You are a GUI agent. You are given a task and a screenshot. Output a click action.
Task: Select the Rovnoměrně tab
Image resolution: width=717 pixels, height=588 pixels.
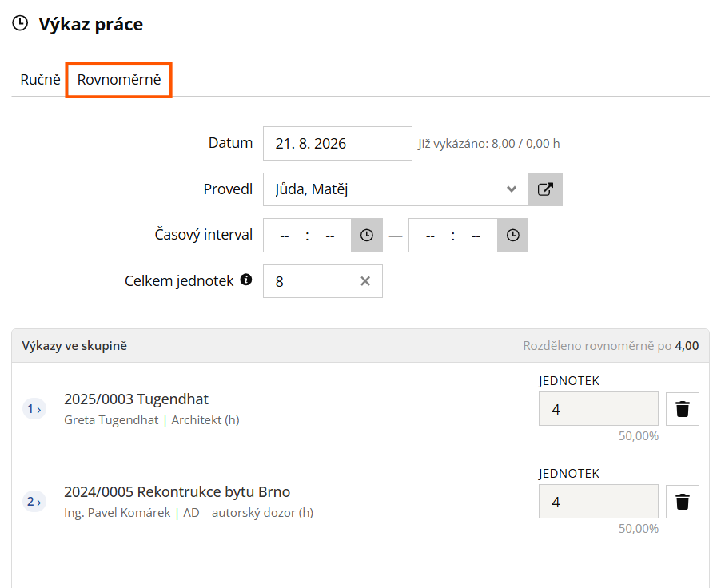[x=119, y=80]
